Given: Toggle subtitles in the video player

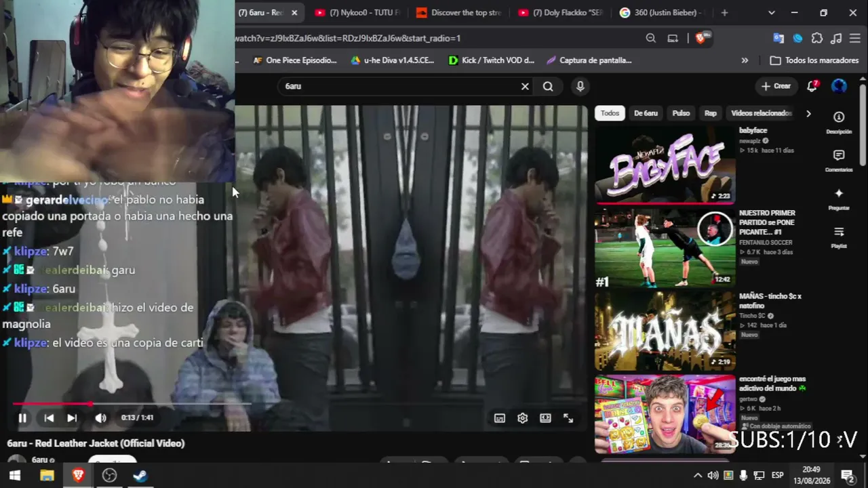Looking at the screenshot, I should pos(500,418).
